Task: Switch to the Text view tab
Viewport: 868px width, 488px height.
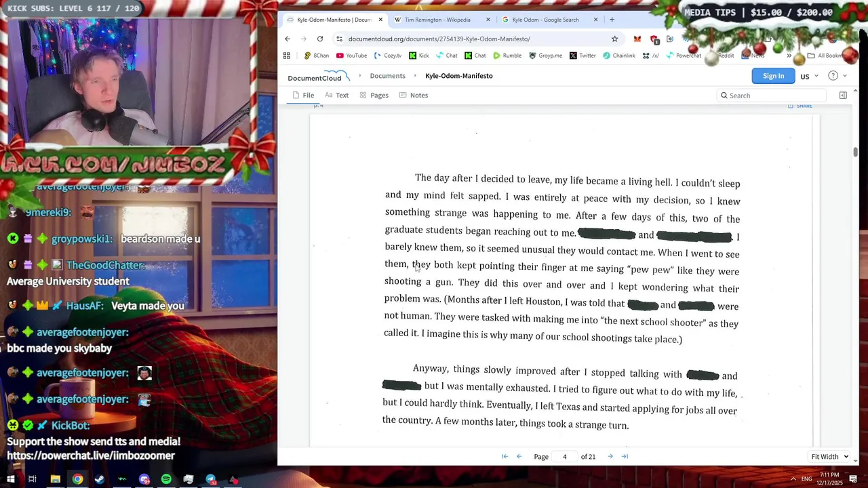Action: (337, 96)
